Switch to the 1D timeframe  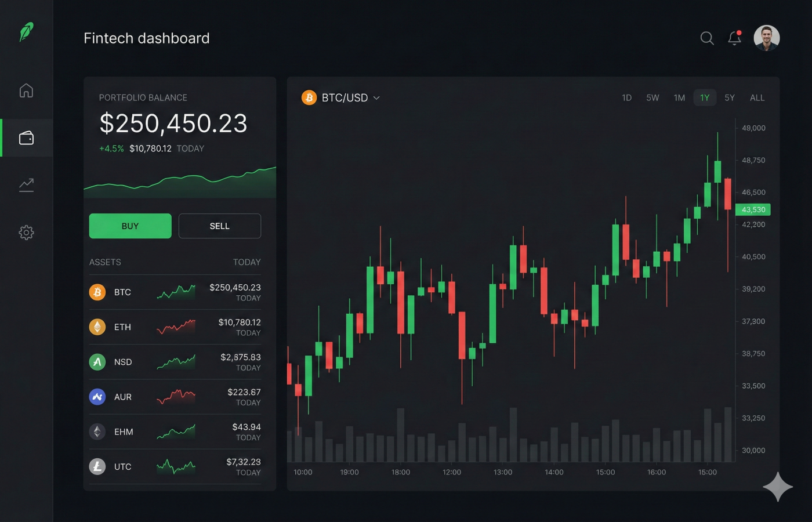click(x=626, y=97)
